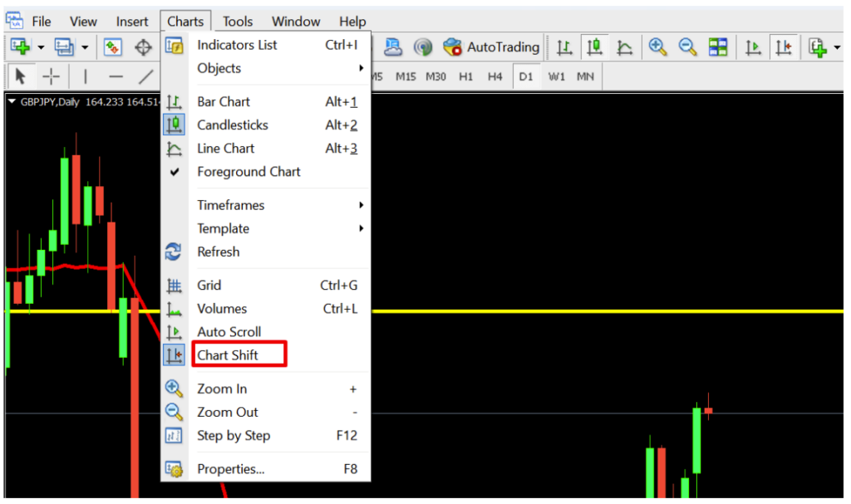
Task: Click the MetaTrader application icon in menu bar
Action: pyautogui.click(x=15, y=21)
